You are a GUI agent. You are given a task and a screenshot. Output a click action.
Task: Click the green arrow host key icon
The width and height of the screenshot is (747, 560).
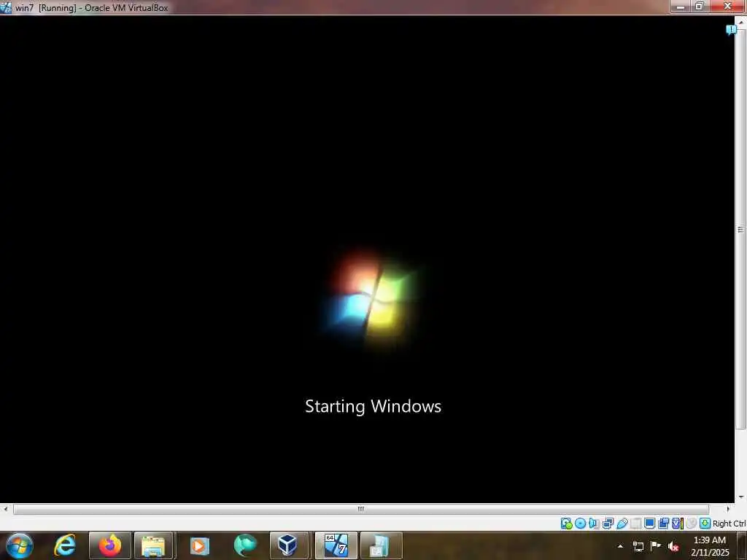pos(705,524)
